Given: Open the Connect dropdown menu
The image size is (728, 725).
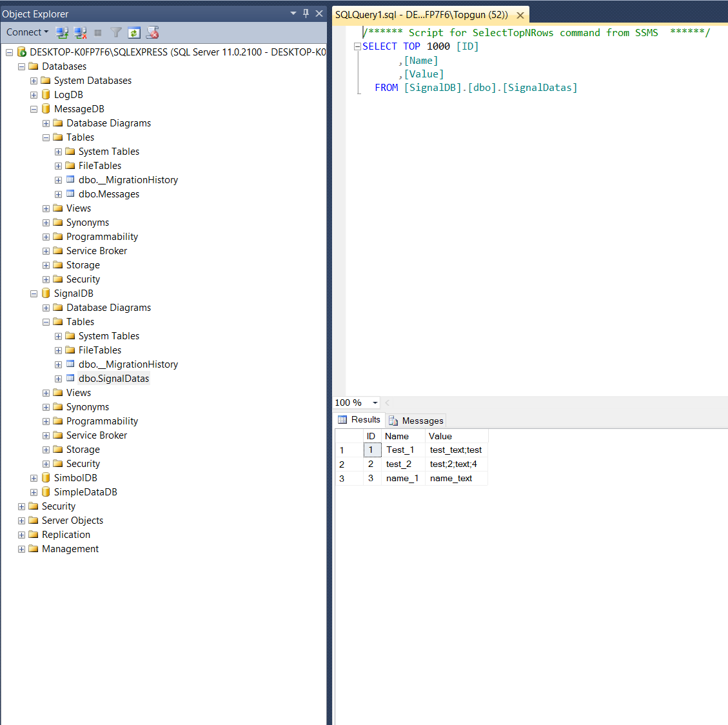Looking at the screenshot, I should [x=27, y=32].
